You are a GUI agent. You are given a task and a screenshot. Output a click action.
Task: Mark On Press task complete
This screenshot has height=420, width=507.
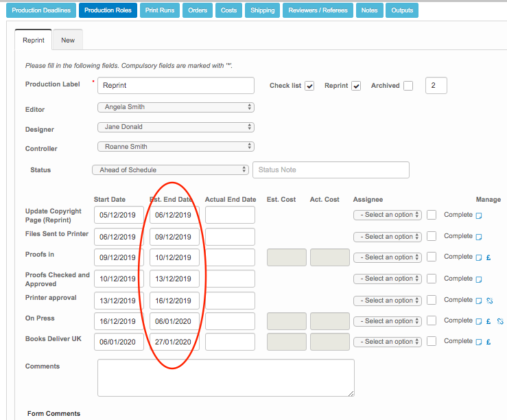coord(432,320)
